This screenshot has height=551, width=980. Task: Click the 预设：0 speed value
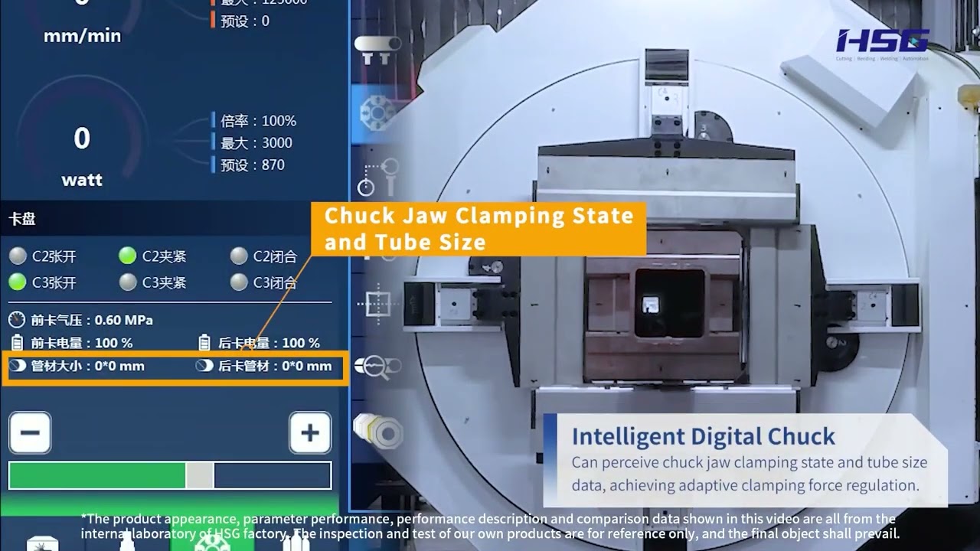[245, 21]
